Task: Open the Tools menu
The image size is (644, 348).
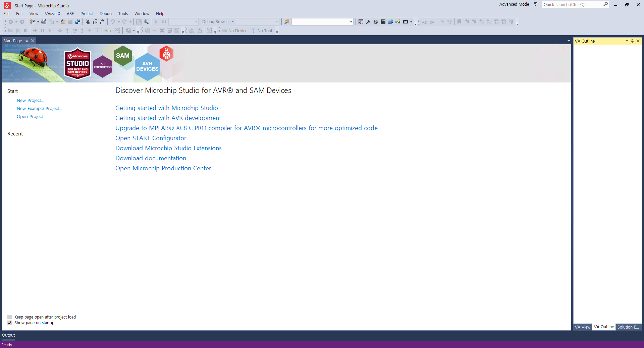Action: tap(123, 14)
